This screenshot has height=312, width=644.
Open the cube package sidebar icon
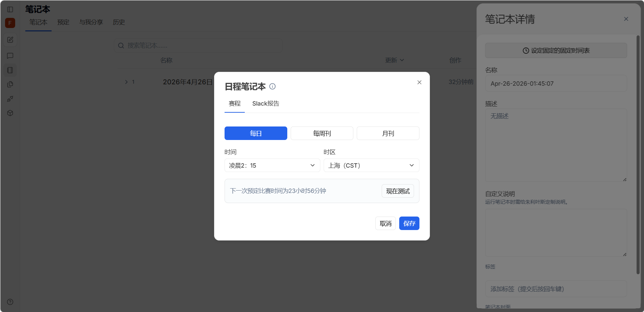pos(10,113)
